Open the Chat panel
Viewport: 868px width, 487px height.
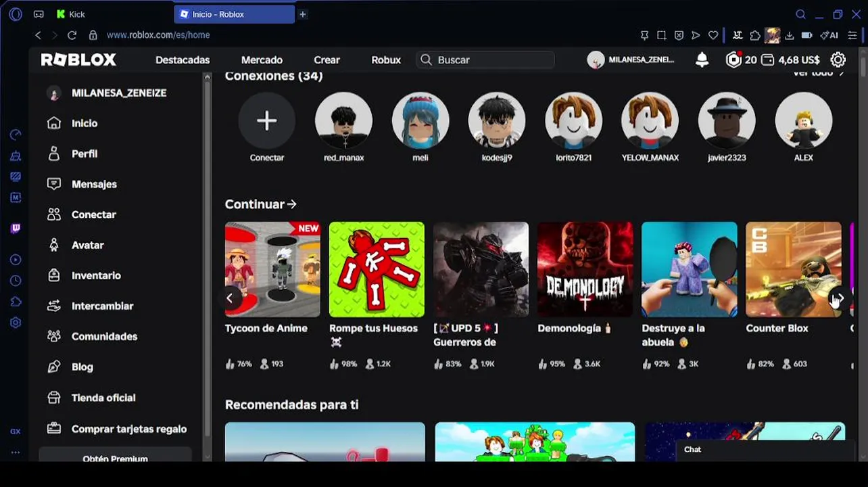point(764,449)
